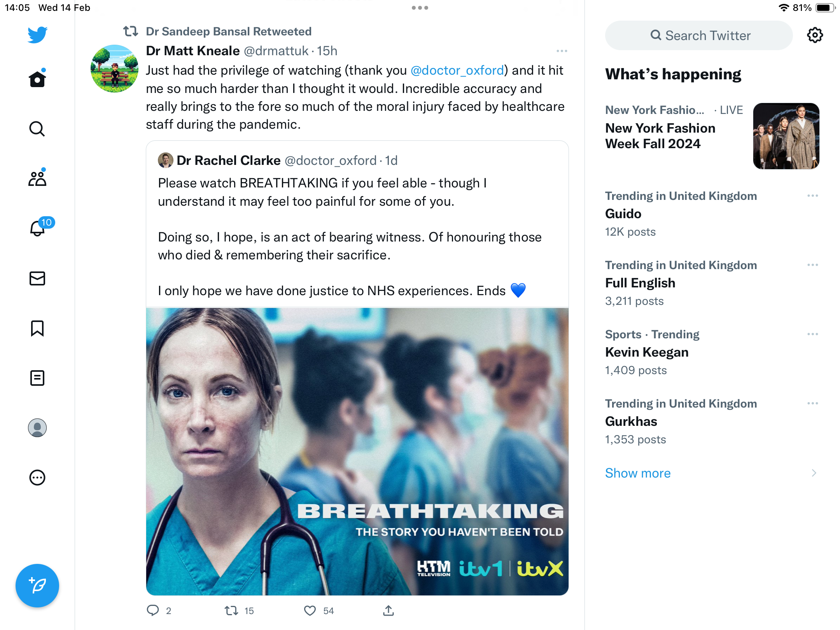Retweet the tweet with 15 retweets

click(x=231, y=611)
